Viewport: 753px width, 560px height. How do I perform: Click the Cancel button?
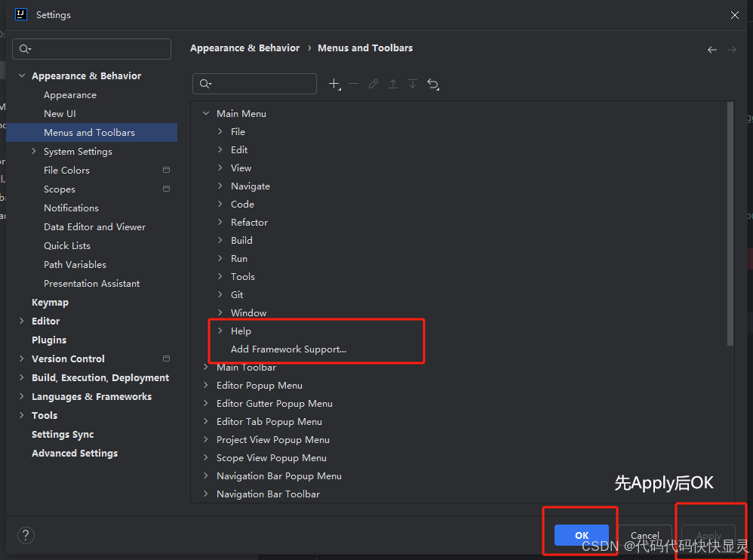(x=645, y=535)
